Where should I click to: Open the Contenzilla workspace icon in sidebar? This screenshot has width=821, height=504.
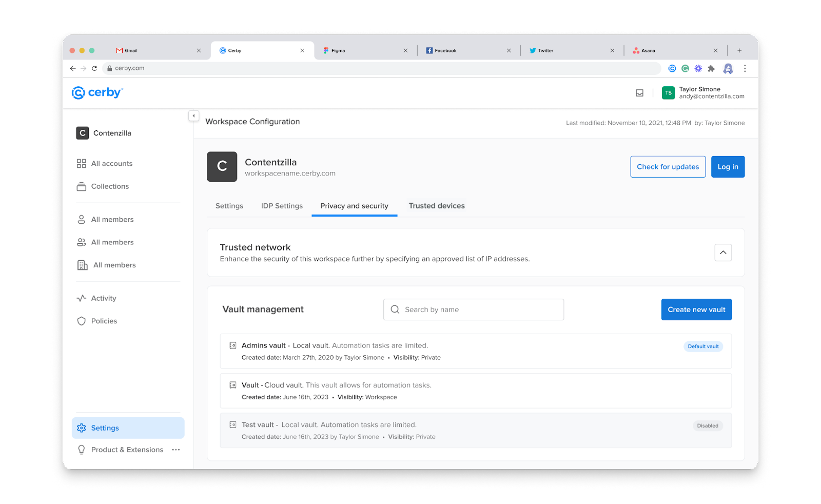click(x=82, y=133)
